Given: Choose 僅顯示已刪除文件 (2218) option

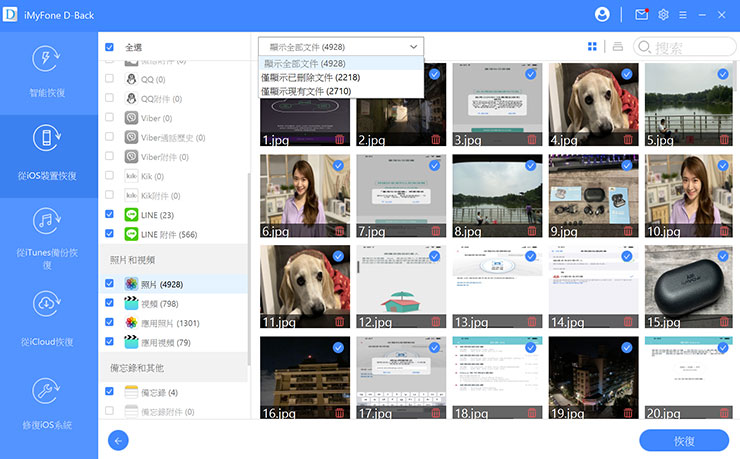Looking at the screenshot, I should (x=311, y=77).
